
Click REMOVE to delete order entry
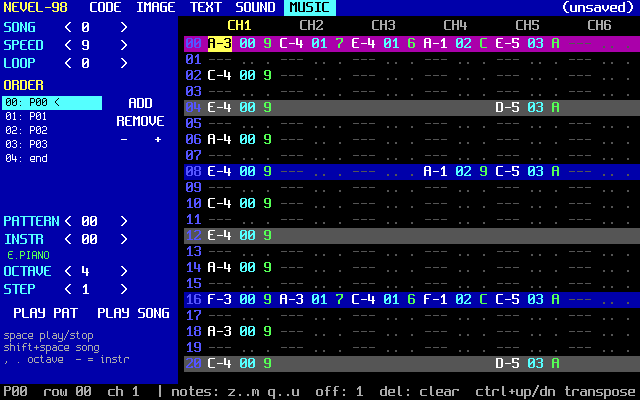140,121
